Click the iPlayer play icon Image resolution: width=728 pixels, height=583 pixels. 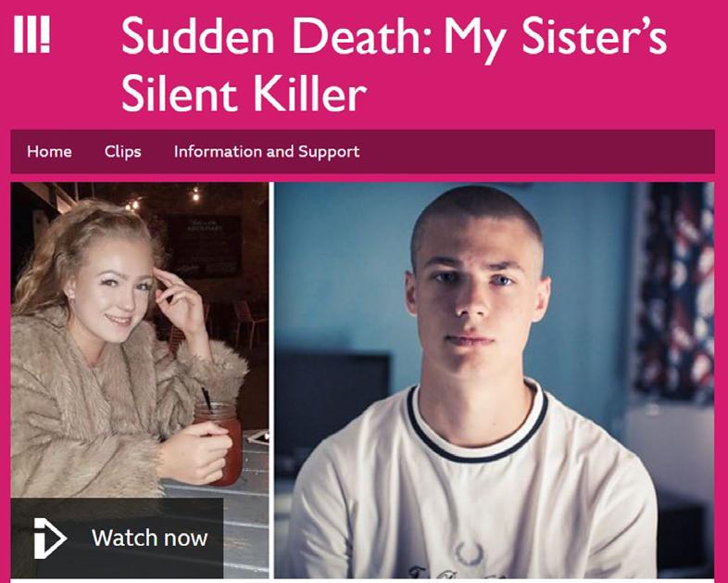pos(50,538)
